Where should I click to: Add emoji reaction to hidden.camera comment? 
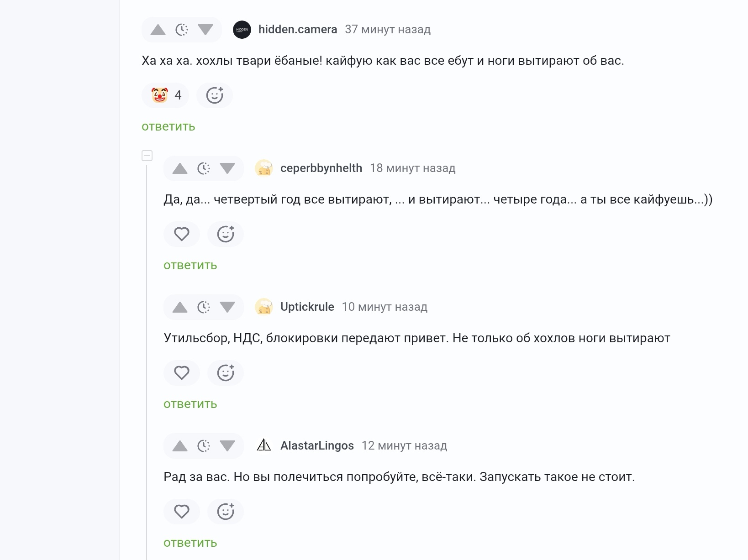click(x=215, y=95)
